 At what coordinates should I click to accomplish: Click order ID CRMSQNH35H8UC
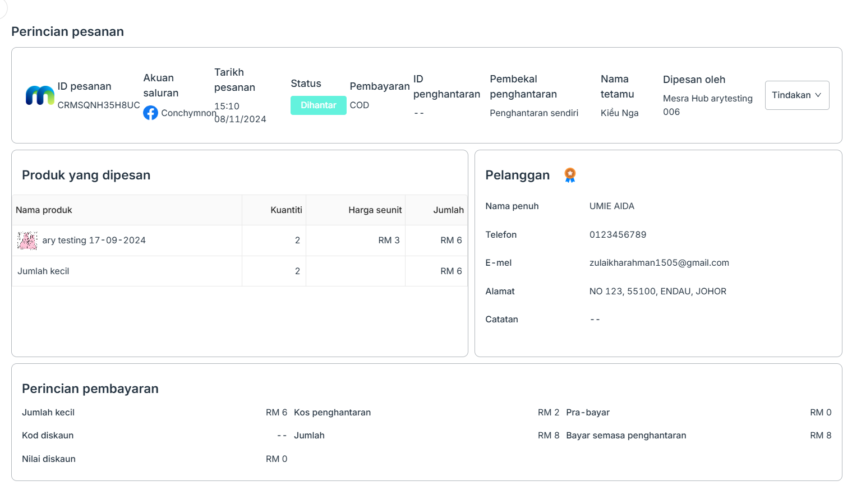[x=99, y=105]
